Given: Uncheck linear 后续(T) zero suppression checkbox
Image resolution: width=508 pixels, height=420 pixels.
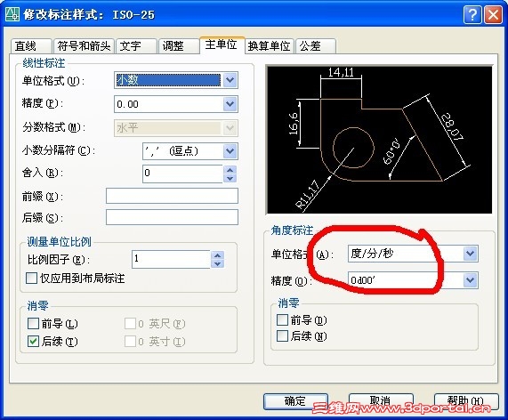Looking at the screenshot, I should (x=34, y=342).
